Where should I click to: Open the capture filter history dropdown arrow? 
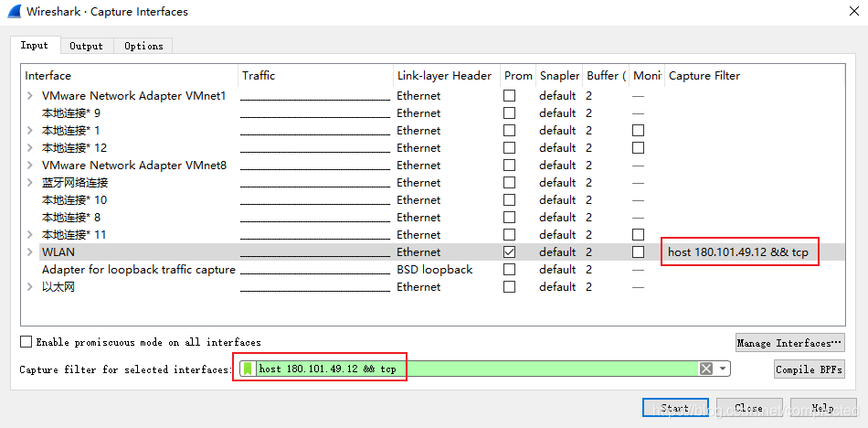coord(722,369)
